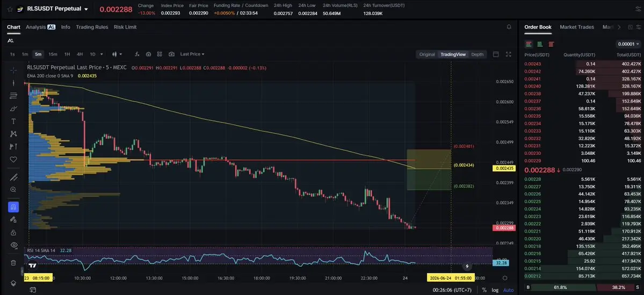Open the indicators fx menu
Viewport: 644px width, 295px height.
[137, 54]
